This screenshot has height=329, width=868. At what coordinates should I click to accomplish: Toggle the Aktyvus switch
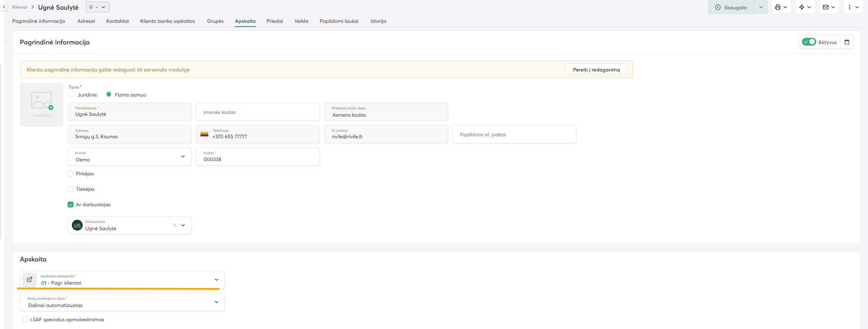[809, 42]
